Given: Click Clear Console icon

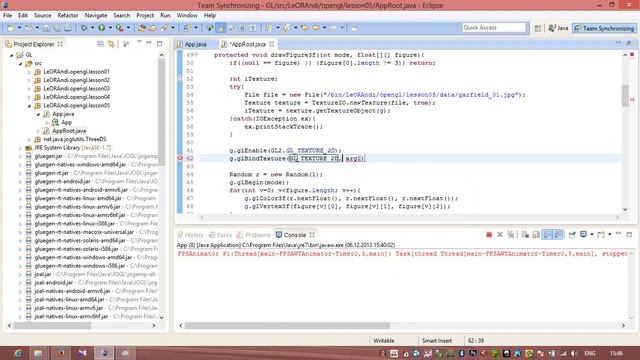Looking at the screenshot, I should [x=525, y=235].
